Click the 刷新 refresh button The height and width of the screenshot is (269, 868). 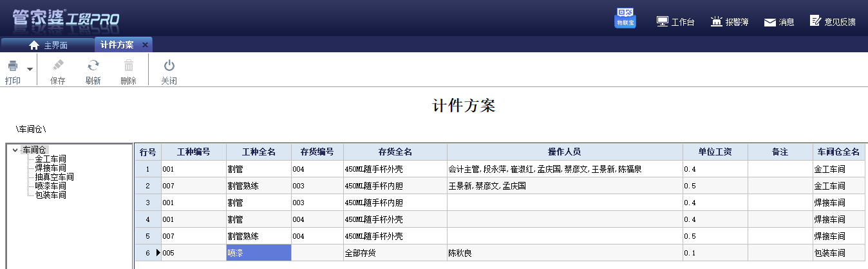[93, 72]
